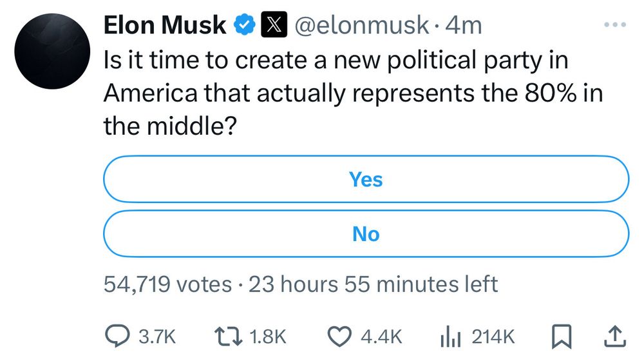This screenshot has width=644, height=363.
Task: Click the X affiliation badge
Action: 274,25
